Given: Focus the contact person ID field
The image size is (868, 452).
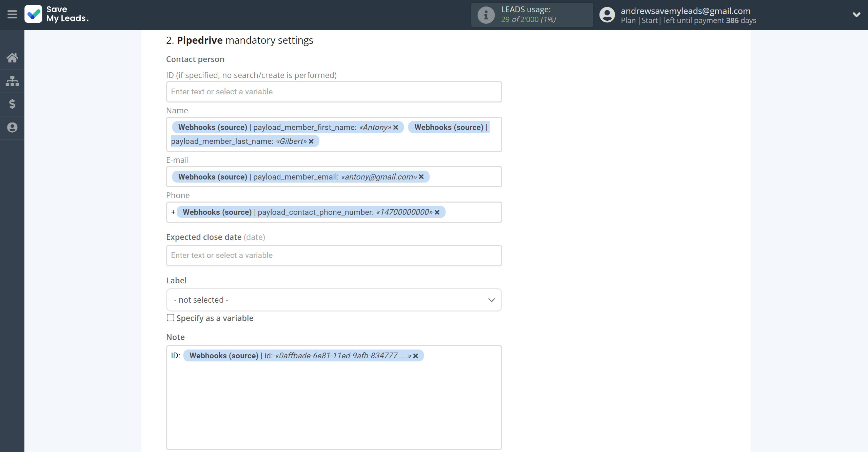Looking at the screenshot, I should tap(334, 92).
